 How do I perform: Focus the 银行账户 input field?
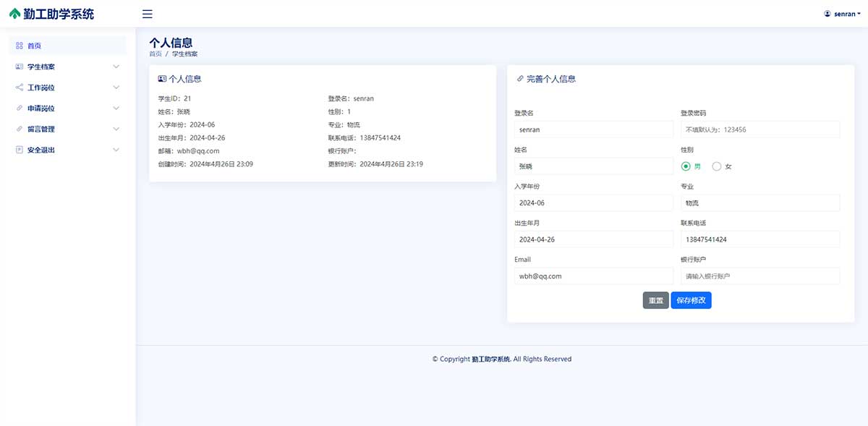coord(759,276)
